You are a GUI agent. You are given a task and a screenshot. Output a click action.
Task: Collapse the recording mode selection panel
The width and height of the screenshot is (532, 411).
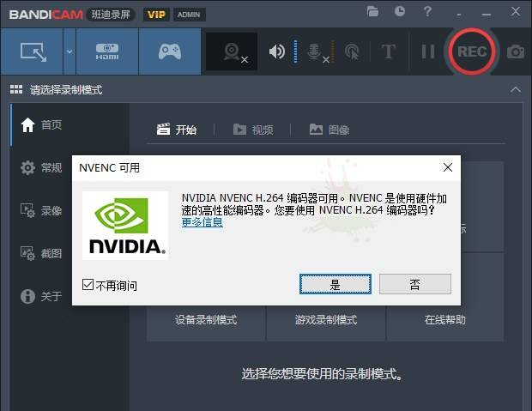515,89
